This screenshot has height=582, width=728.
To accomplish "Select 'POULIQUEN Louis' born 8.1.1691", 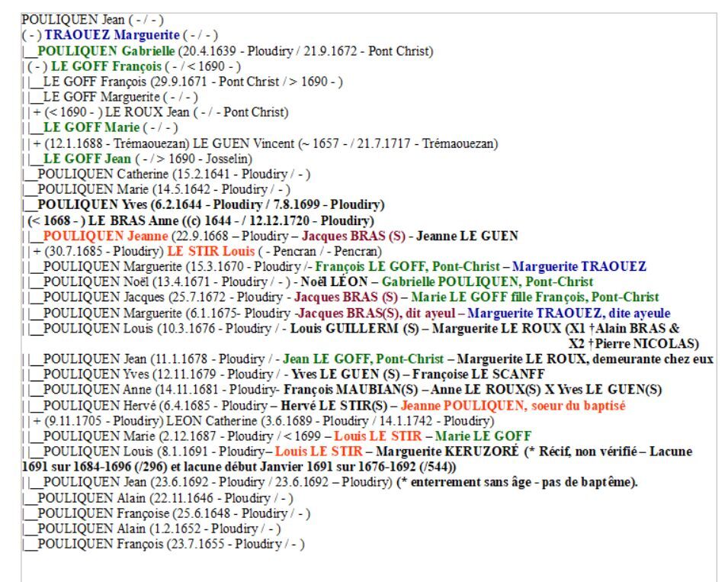I will pyautogui.click(x=98, y=452).
